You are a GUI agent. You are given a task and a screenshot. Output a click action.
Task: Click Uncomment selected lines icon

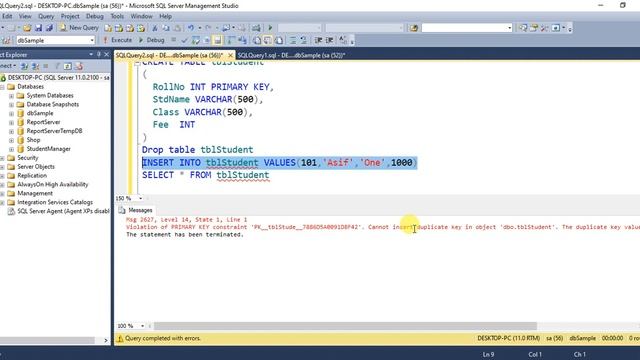pos(303,40)
